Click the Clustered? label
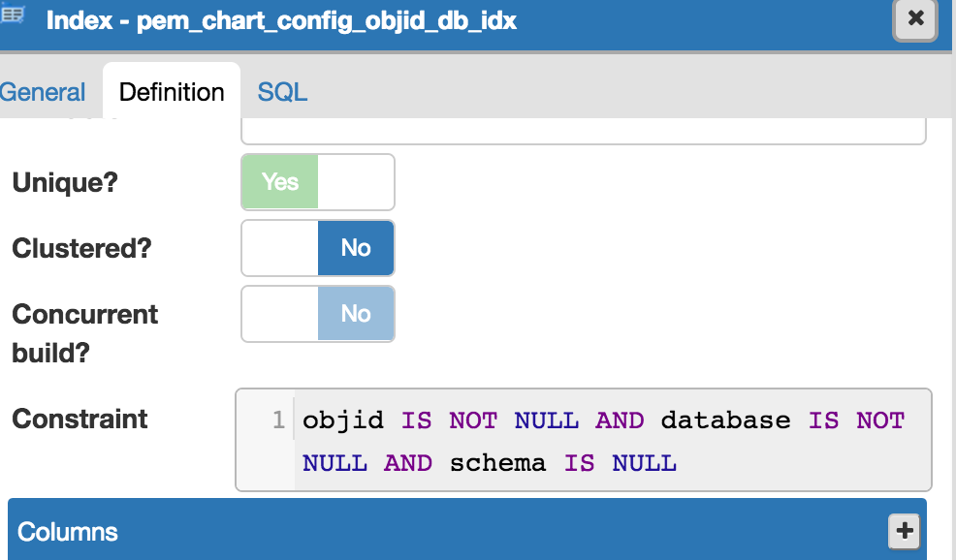Screen dimensions: 956x560 (81, 248)
